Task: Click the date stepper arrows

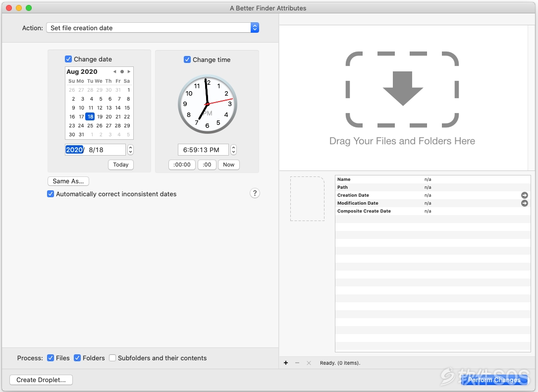Action: click(130, 150)
